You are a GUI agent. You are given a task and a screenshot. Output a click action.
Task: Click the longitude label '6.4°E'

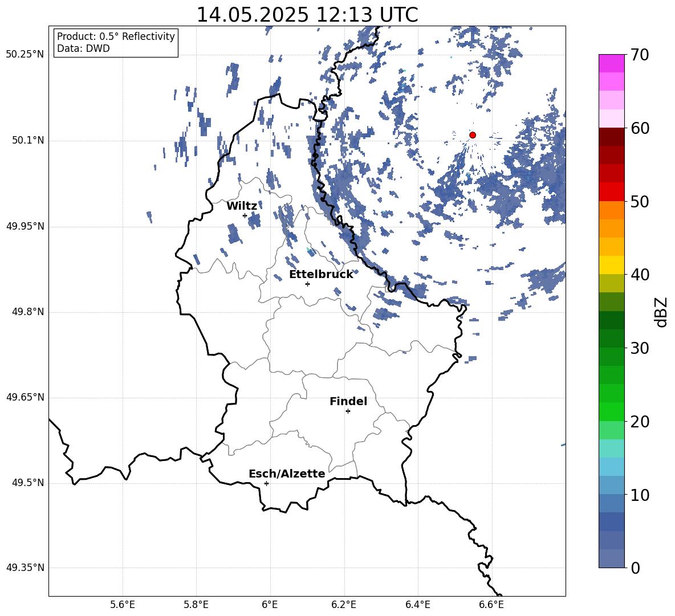(417, 605)
